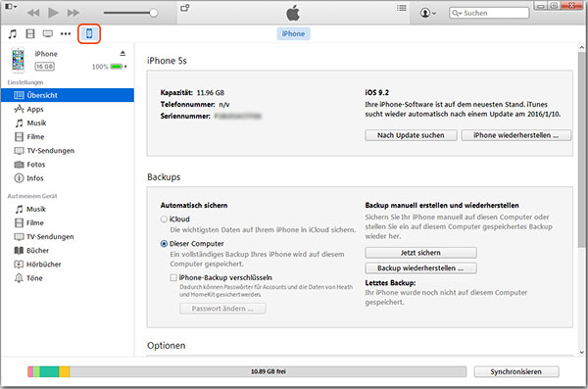588x389 pixels.
Task: Click Passwort ändern button
Action: pyautogui.click(x=222, y=309)
